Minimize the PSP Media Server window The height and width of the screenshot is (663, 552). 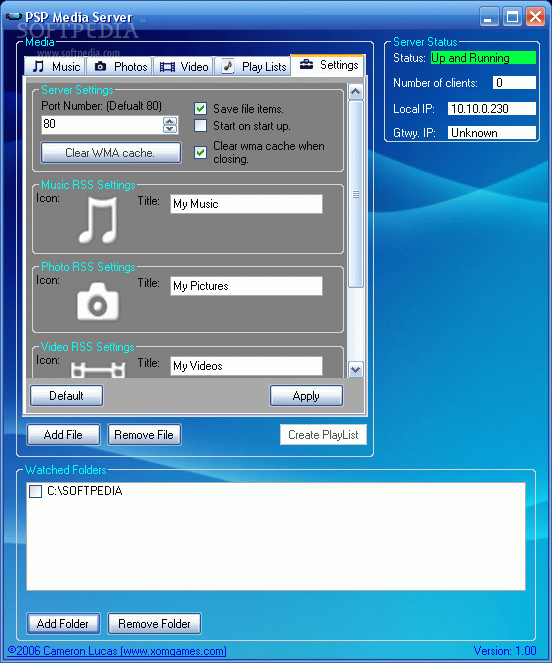[489, 17]
